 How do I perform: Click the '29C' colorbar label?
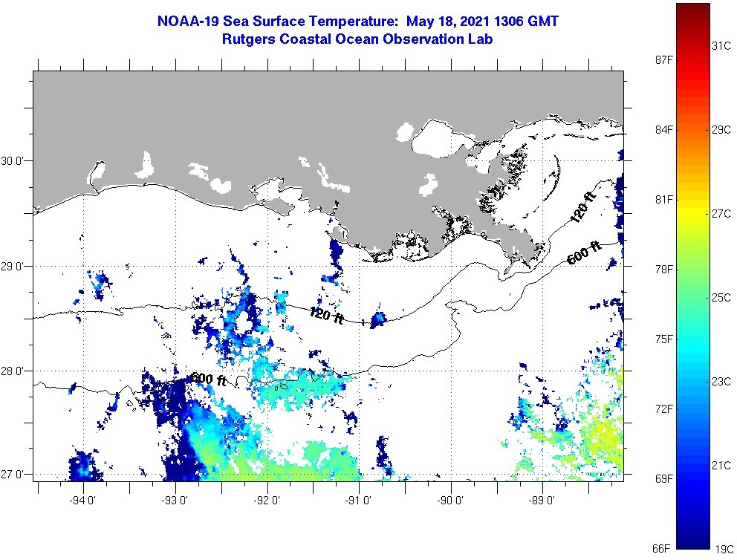pos(721,130)
